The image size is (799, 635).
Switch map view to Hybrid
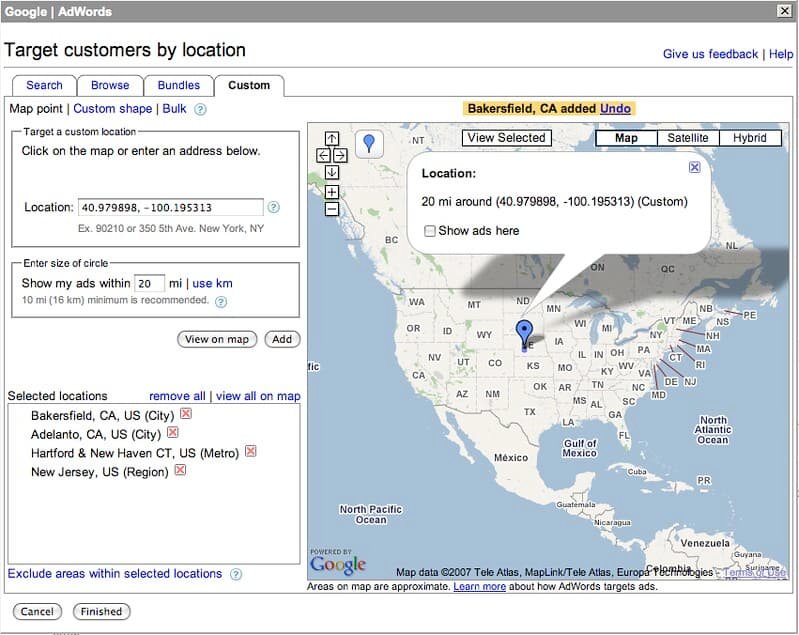coord(749,138)
